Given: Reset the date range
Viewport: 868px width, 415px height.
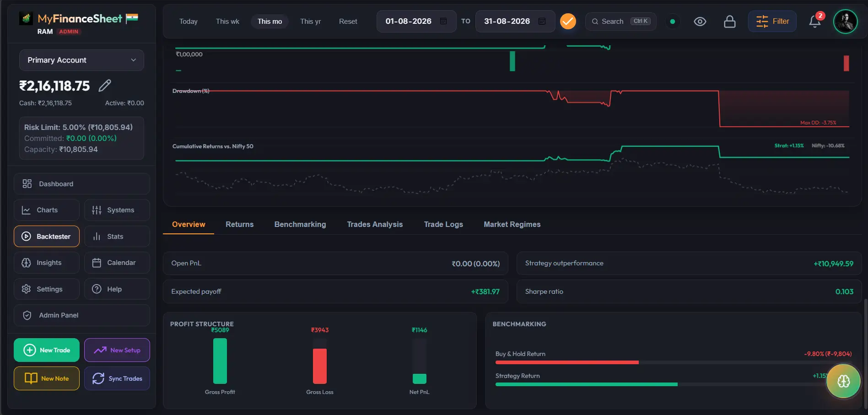Looking at the screenshot, I should pos(348,21).
